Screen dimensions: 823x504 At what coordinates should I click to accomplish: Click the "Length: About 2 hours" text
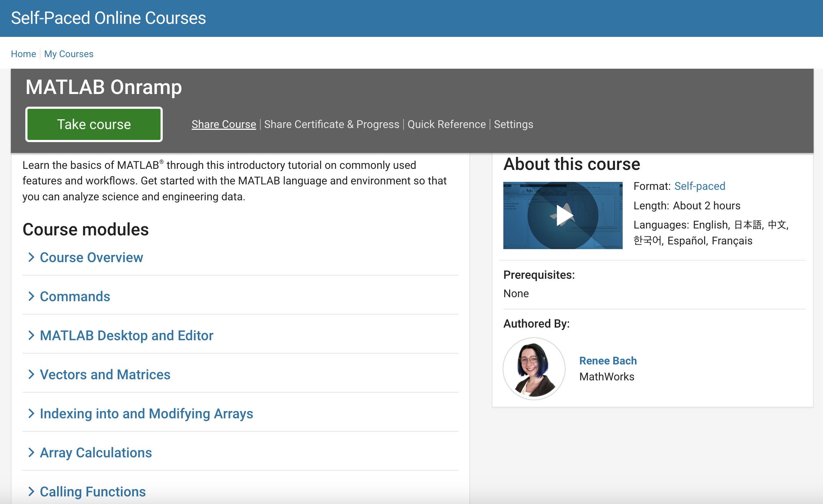[x=687, y=206]
